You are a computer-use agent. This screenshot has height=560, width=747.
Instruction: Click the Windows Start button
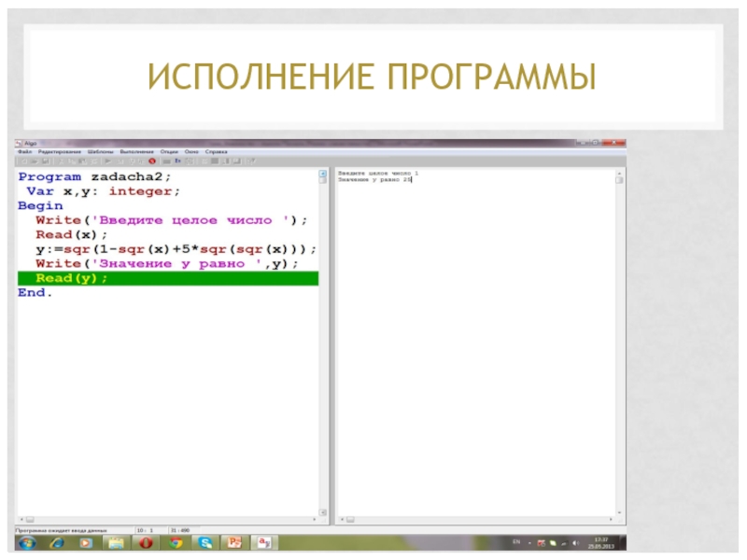(x=27, y=543)
